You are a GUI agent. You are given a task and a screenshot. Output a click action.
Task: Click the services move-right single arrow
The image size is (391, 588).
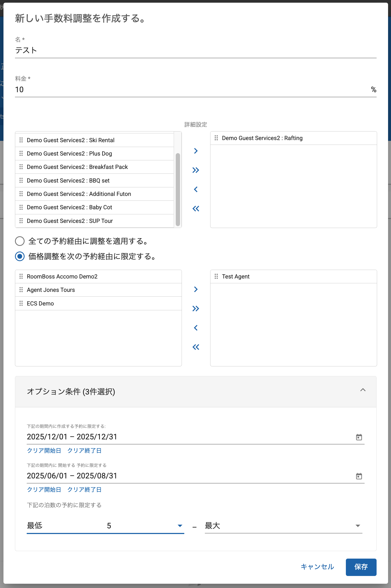(196, 151)
